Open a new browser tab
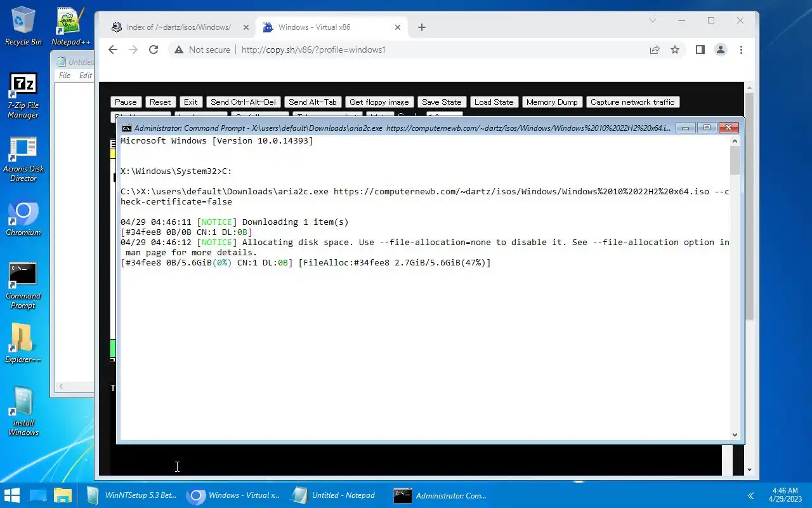This screenshot has height=508, width=812. coord(422,27)
